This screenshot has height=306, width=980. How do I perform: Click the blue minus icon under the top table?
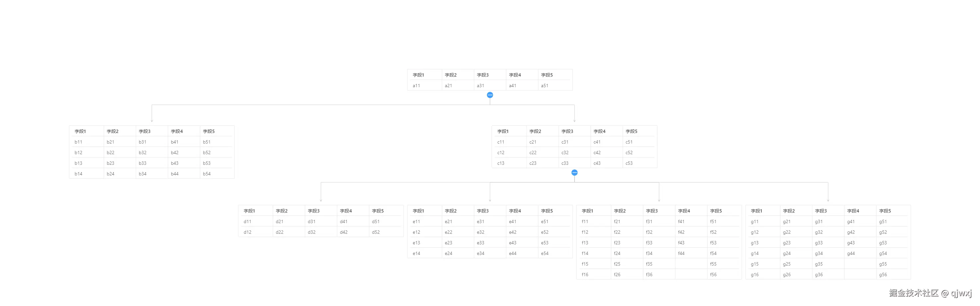tap(490, 95)
